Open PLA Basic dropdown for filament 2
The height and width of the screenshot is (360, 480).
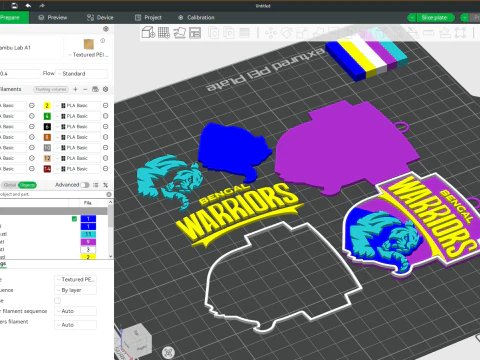[77, 106]
